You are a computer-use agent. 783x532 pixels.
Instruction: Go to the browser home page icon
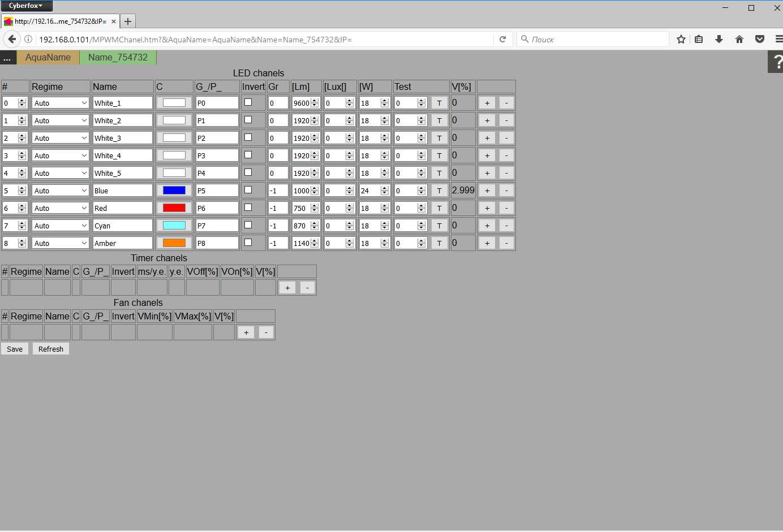click(x=739, y=39)
